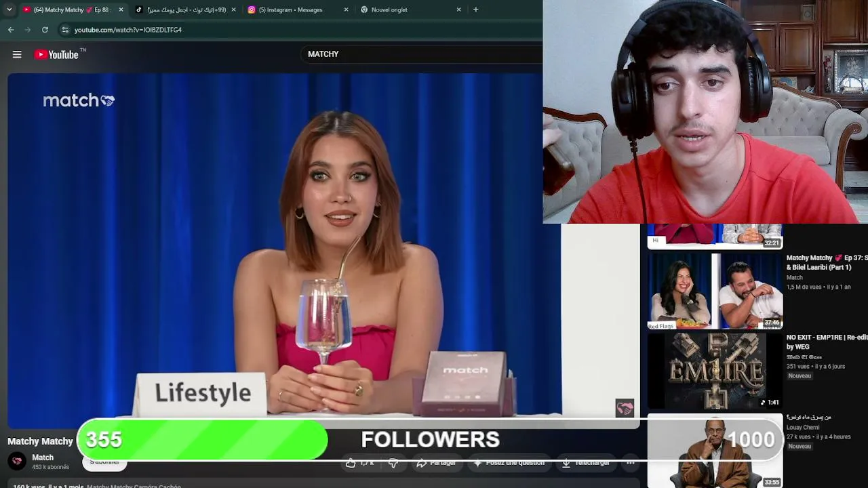Open the Matchy Matchy Ep 37 thumbnail
868x488 pixels.
point(715,291)
